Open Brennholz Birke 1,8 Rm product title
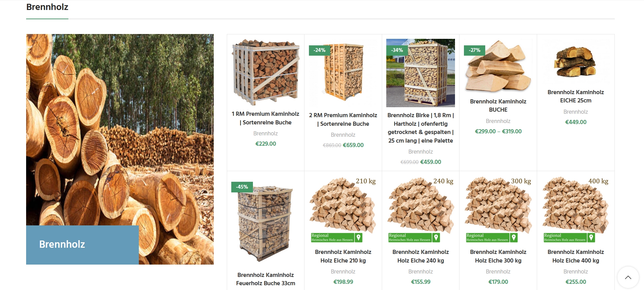The width and height of the screenshot is (644, 290). point(421,128)
